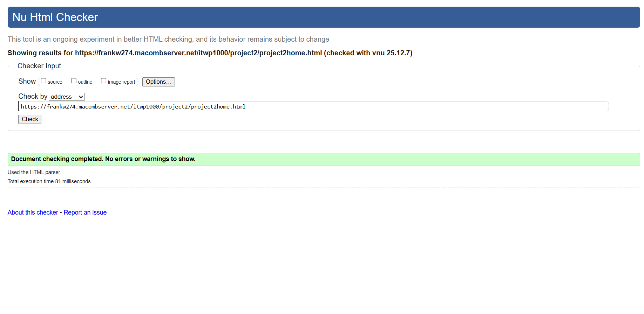Click the 'Showing results for' heading

pos(210,53)
